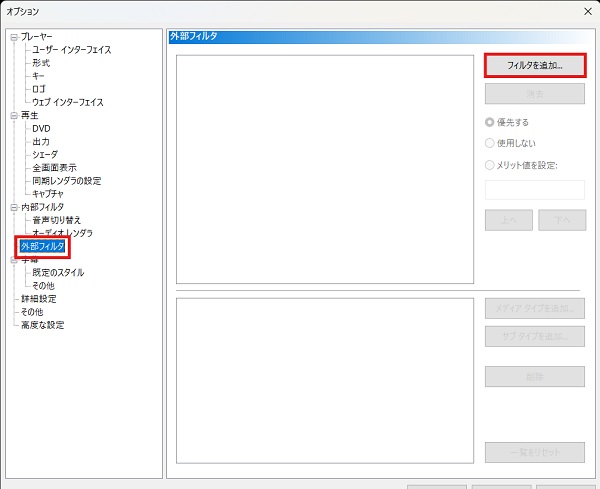Select 形式 in the options tree
Image resolution: width=600 pixels, height=489 pixels.
click(x=42, y=63)
